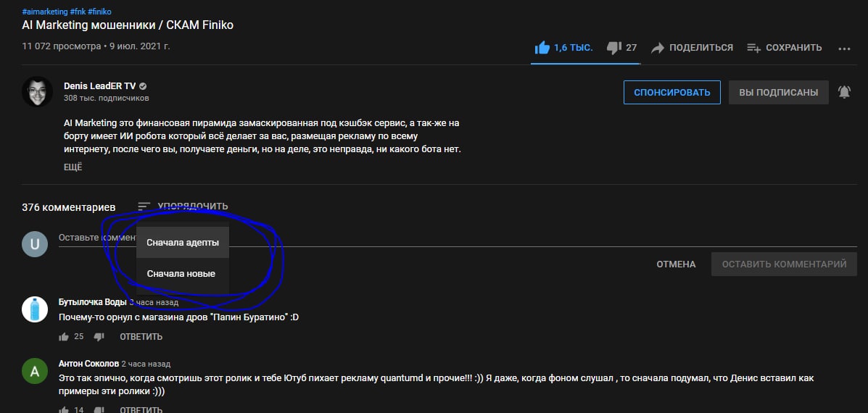Open Упорядочить sort dropdown
This screenshot has height=413, width=868.
pyautogui.click(x=183, y=206)
